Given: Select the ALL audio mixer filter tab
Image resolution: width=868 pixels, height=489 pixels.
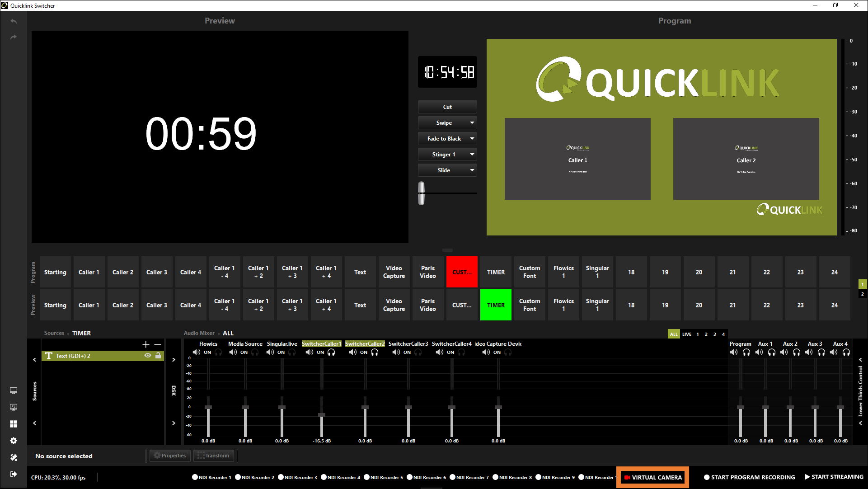Looking at the screenshot, I should (x=674, y=334).
